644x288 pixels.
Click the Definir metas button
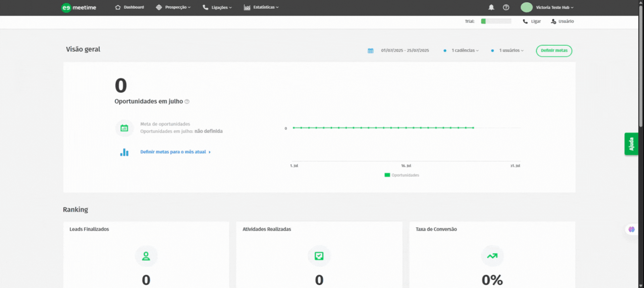(x=554, y=51)
